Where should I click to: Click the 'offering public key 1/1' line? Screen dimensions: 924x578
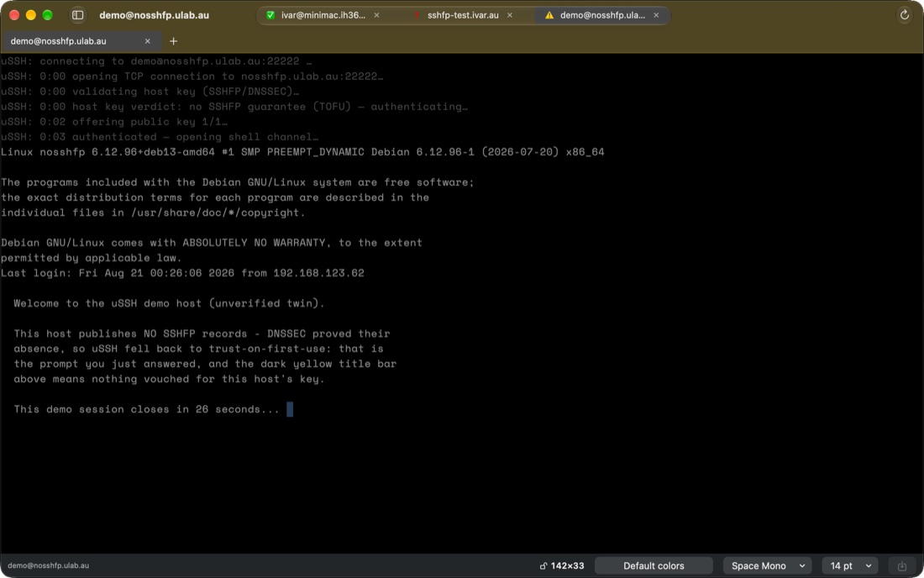pos(113,122)
